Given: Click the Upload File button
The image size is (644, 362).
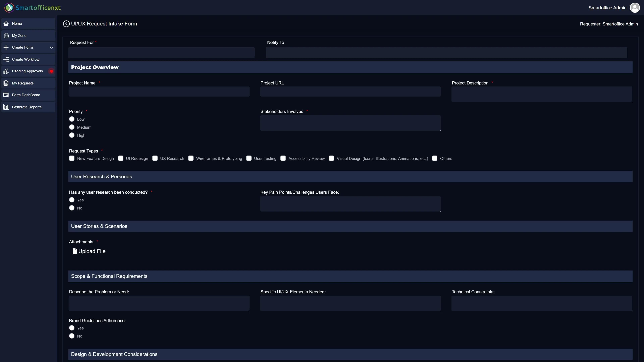Looking at the screenshot, I should coord(89,251).
